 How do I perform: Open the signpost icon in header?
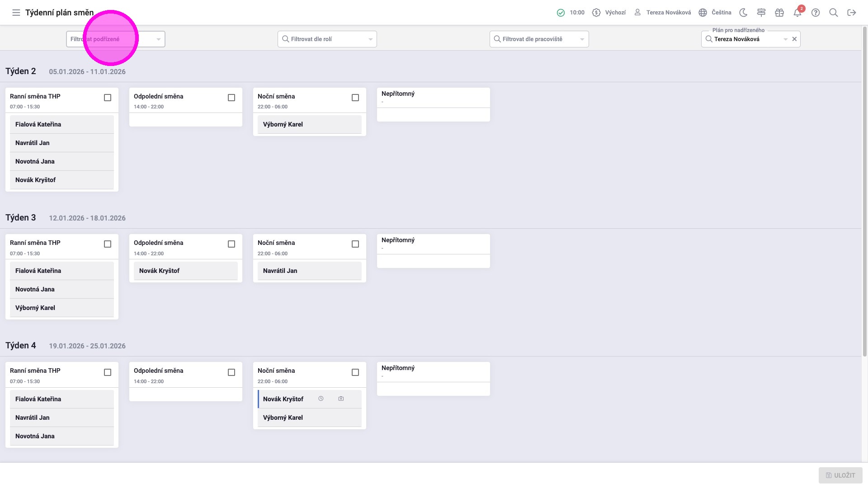tap(761, 13)
